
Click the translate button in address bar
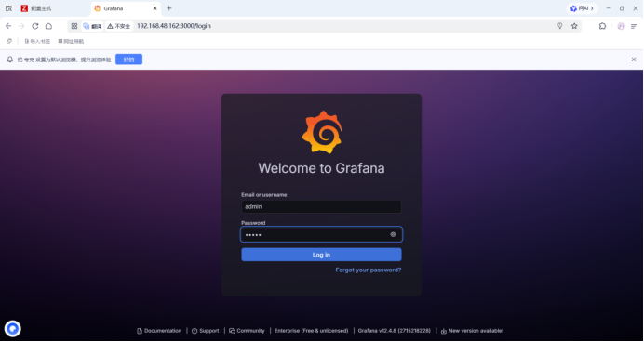(x=92, y=26)
